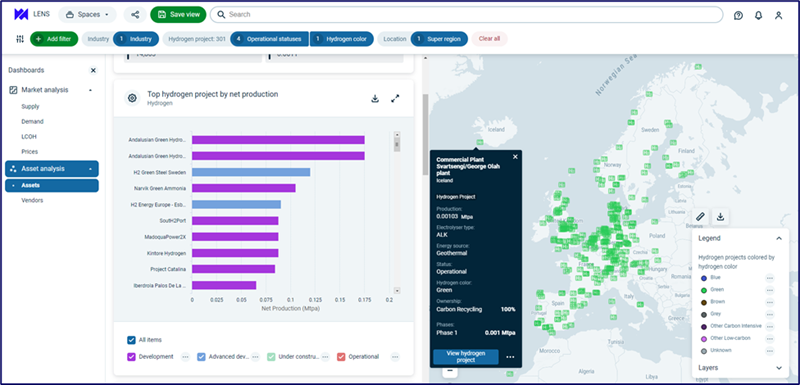The image size is (800, 385).
Task: Click View hydrogen project button
Action: tap(465, 357)
